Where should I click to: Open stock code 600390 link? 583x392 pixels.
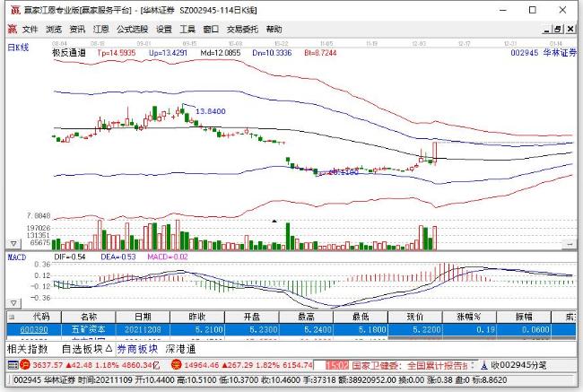tap(34, 329)
